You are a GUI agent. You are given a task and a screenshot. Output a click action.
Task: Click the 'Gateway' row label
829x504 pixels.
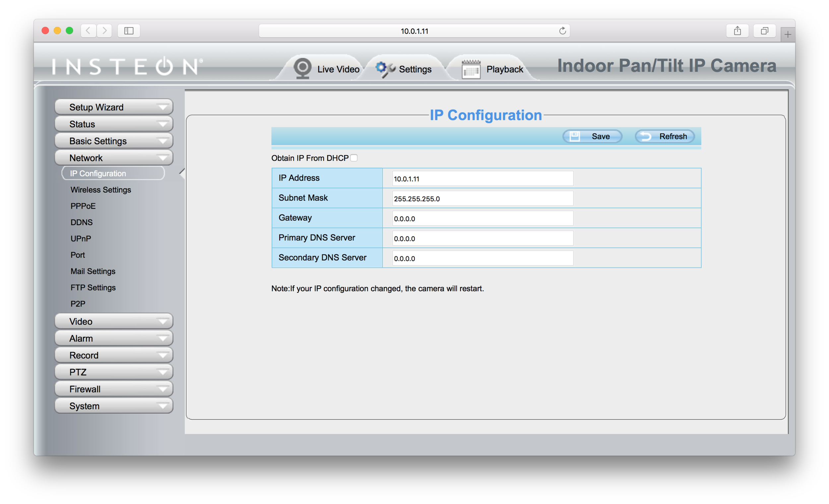coord(295,218)
